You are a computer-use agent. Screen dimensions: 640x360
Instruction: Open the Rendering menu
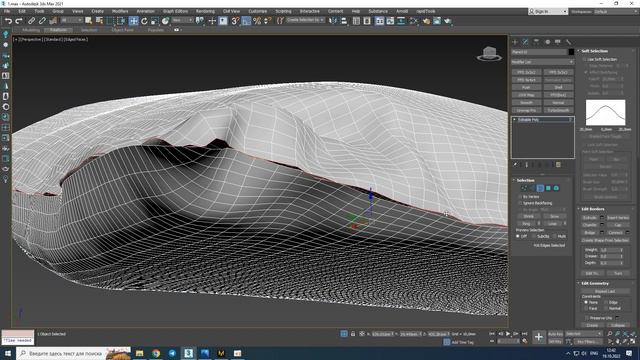(205, 11)
